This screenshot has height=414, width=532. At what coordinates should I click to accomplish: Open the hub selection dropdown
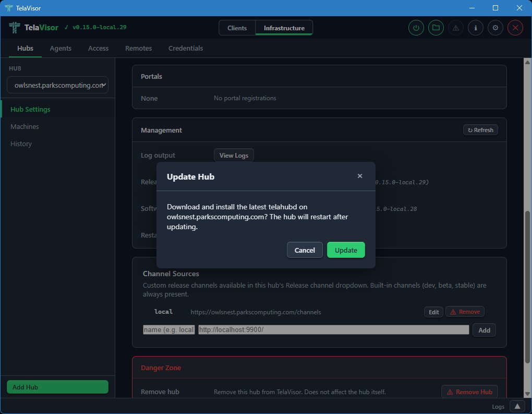pyautogui.click(x=58, y=85)
